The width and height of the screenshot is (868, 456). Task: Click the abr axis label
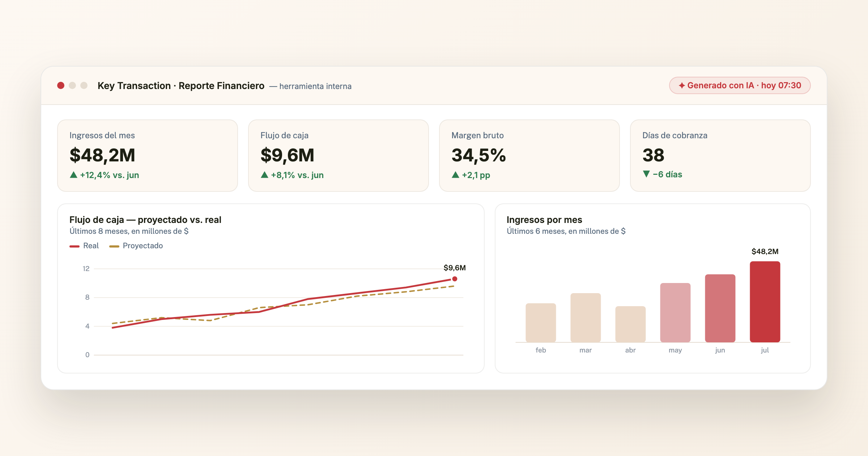point(630,350)
